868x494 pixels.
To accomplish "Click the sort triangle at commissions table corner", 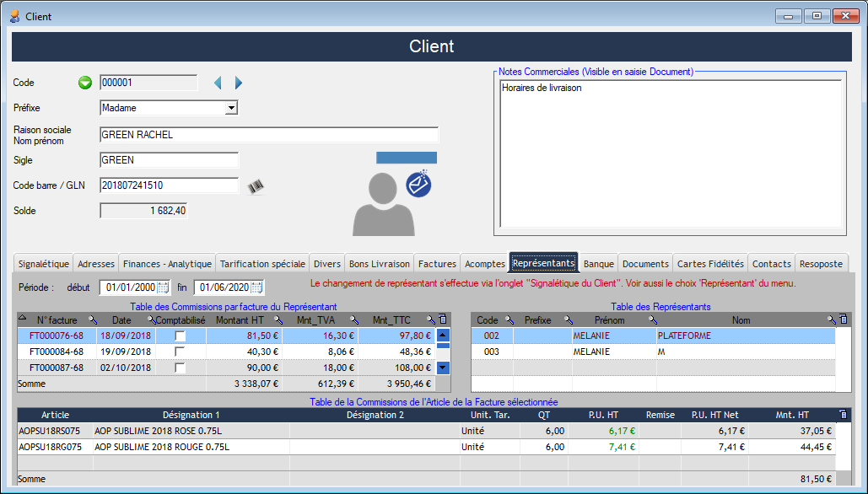I will [x=23, y=318].
